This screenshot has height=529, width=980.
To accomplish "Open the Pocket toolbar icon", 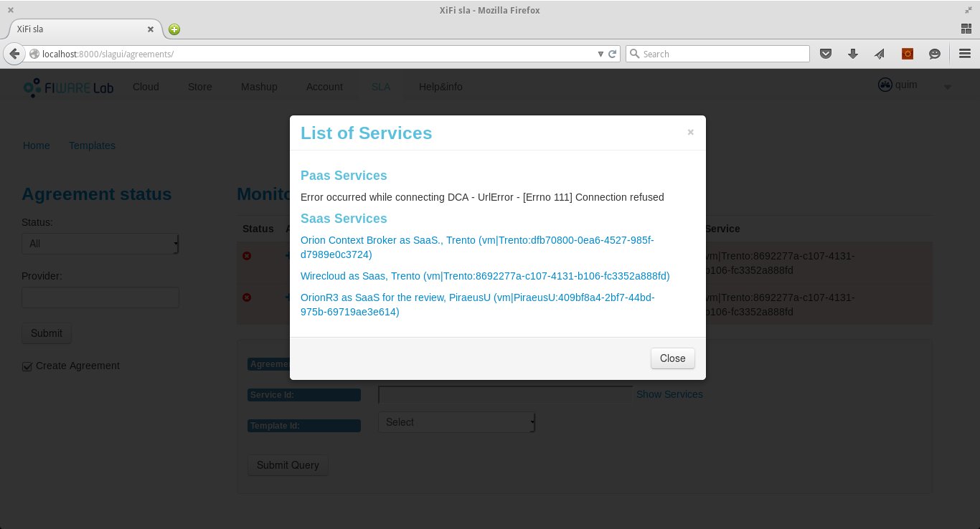I will (x=826, y=54).
